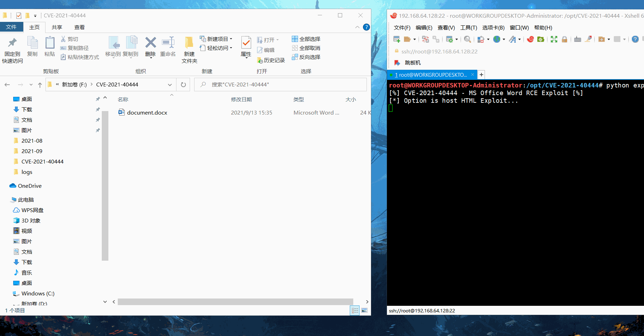644x336 pixels.
Task: Open the dropdown beside Xshell open folder icon
Action: [x=414, y=39]
